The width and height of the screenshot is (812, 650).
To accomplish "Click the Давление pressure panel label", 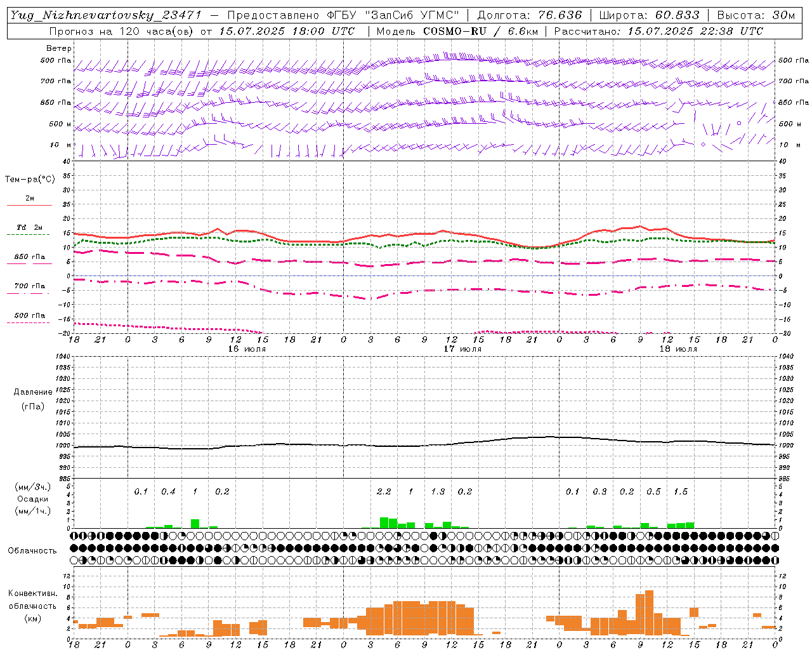I will pos(33,392).
